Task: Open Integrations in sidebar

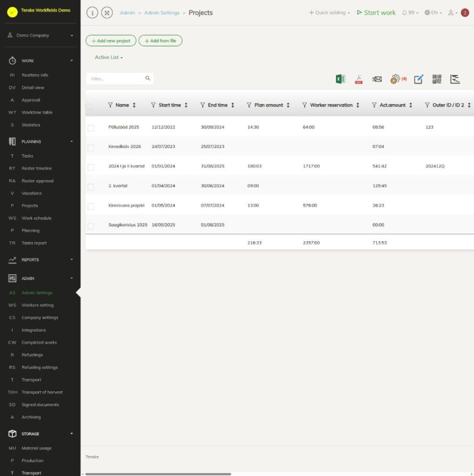Action: (34, 330)
